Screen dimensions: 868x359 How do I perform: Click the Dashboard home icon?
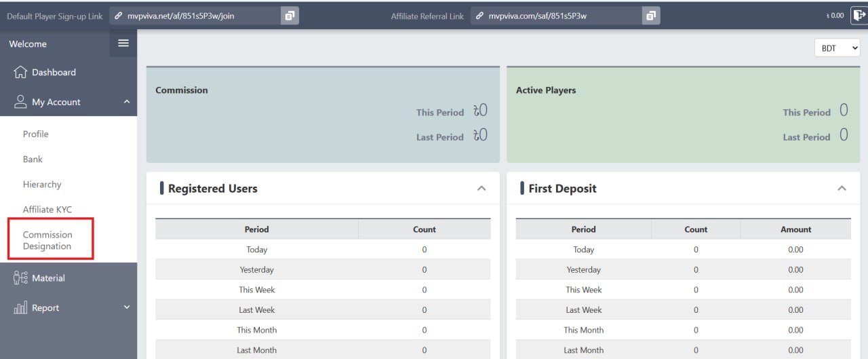click(20, 72)
